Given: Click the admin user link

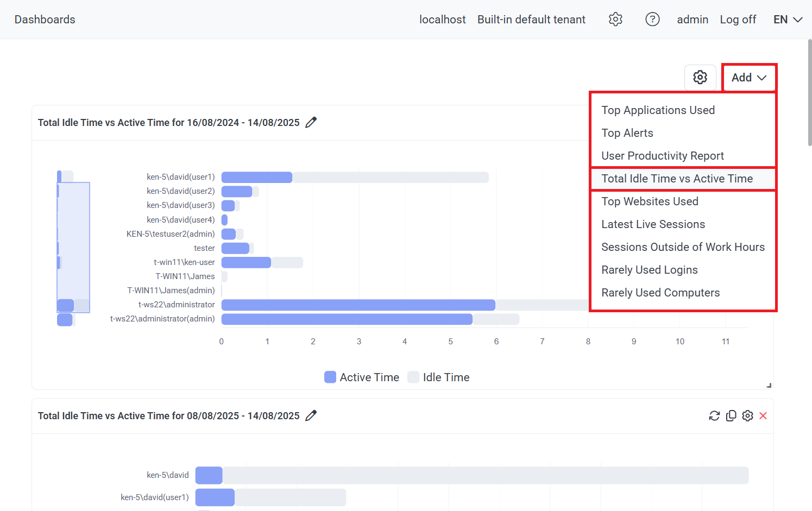Looking at the screenshot, I should [693, 20].
